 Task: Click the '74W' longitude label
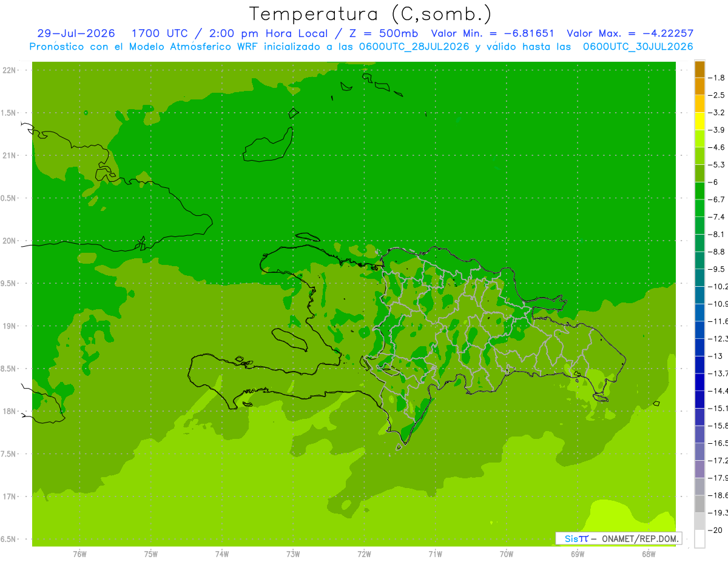click(221, 554)
